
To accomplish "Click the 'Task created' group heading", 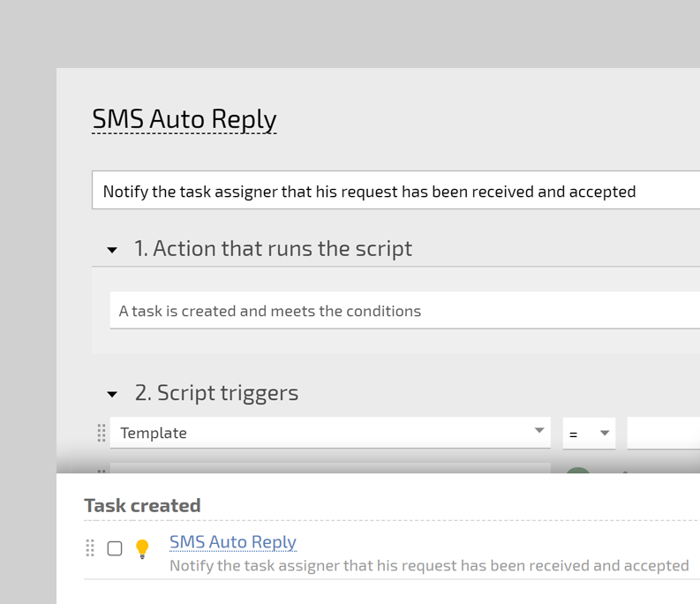I will [142, 505].
